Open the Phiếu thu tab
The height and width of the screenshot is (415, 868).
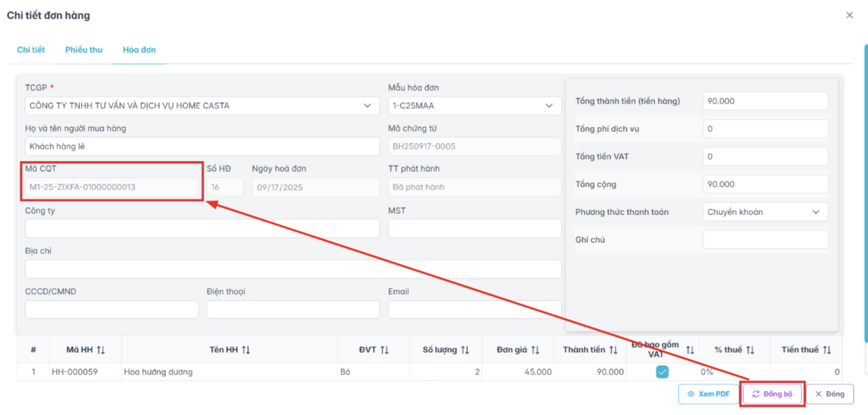tap(84, 49)
